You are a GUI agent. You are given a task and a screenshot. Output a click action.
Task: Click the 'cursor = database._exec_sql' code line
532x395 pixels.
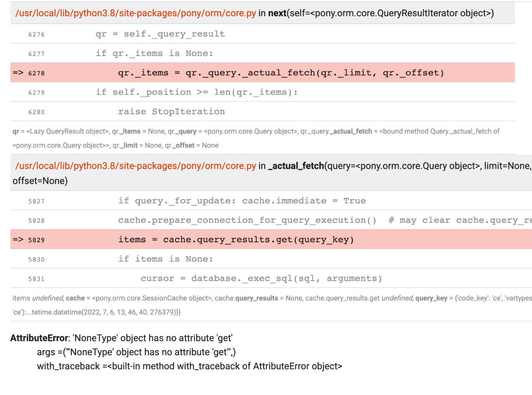261,279
